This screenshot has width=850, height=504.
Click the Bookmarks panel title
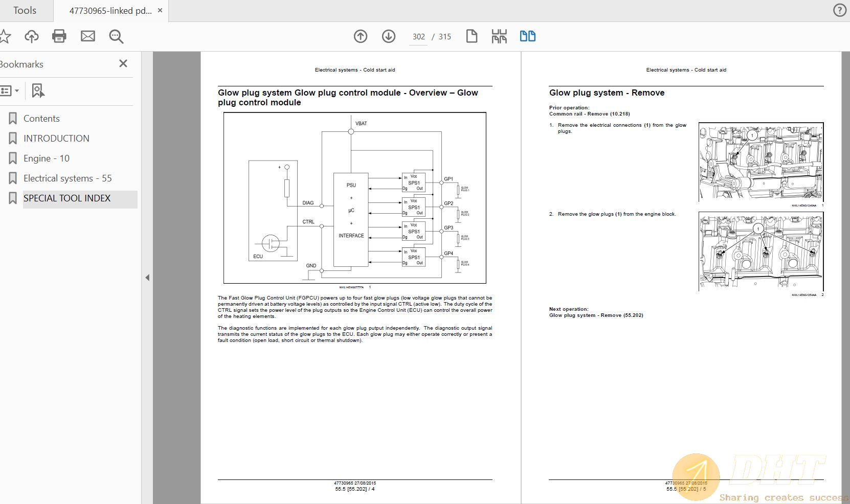[21, 64]
